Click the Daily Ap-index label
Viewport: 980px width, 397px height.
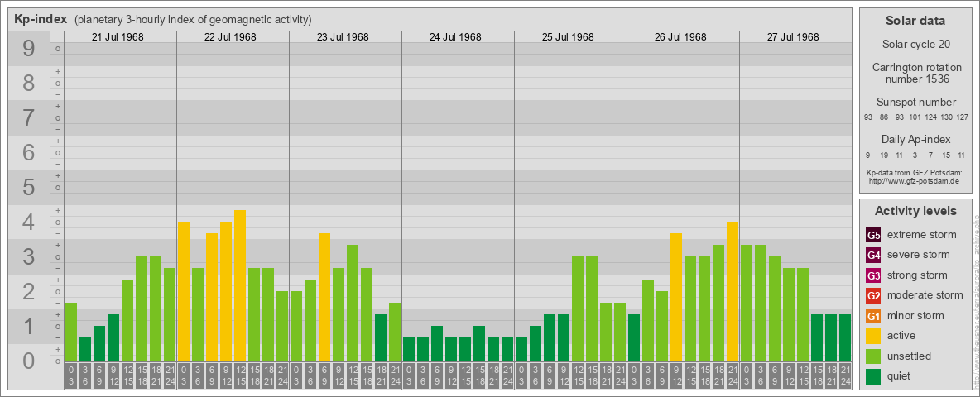[915, 139]
